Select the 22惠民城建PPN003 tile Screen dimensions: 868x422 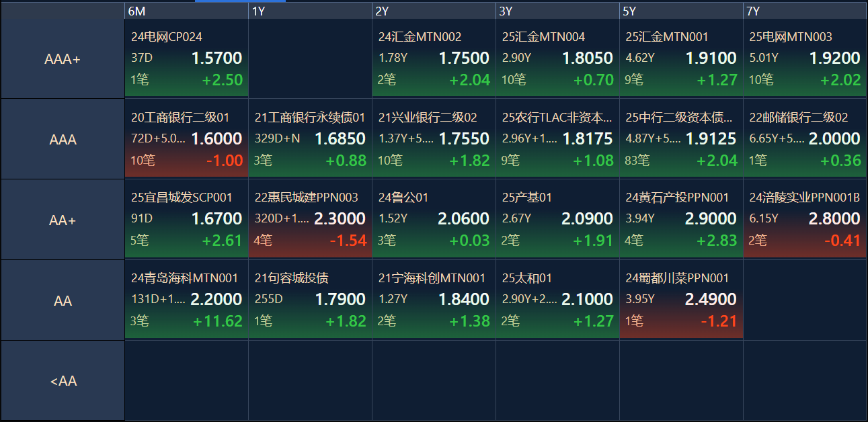pyautogui.click(x=310, y=218)
